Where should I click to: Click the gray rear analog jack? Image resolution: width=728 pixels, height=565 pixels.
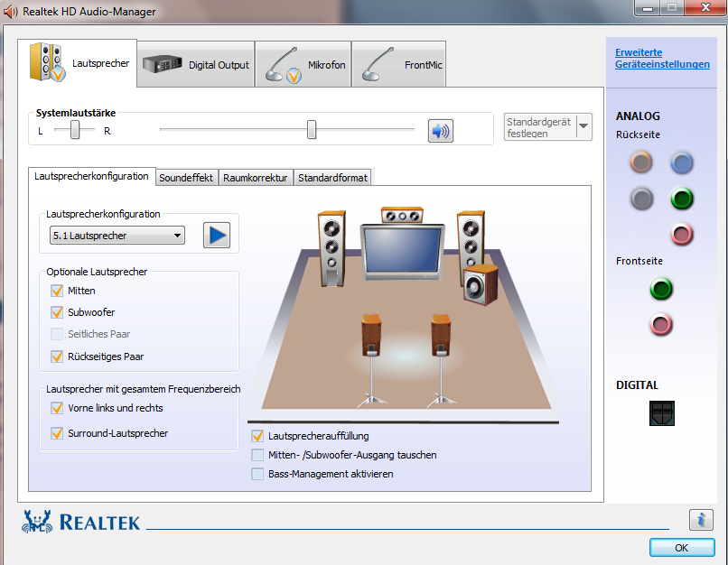click(641, 199)
